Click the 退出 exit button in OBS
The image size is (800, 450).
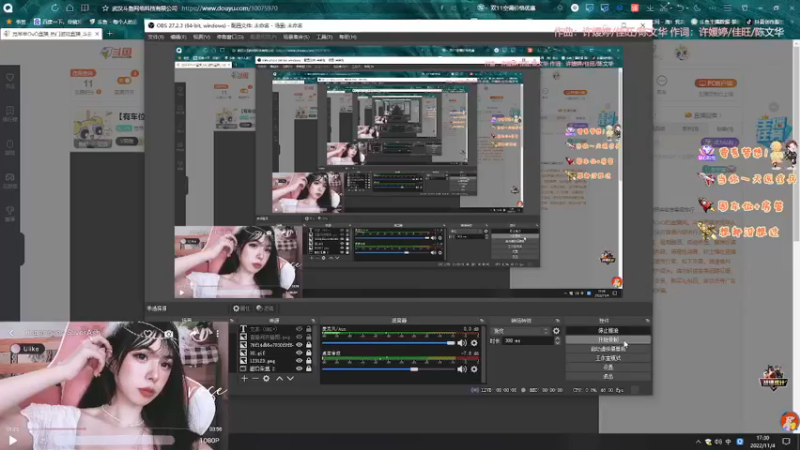pos(608,377)
